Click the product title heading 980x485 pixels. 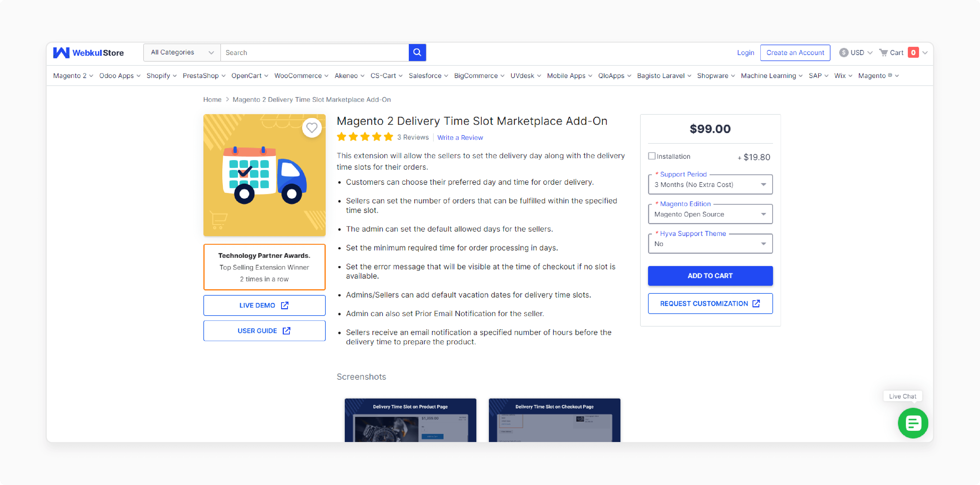coord(472,121)
